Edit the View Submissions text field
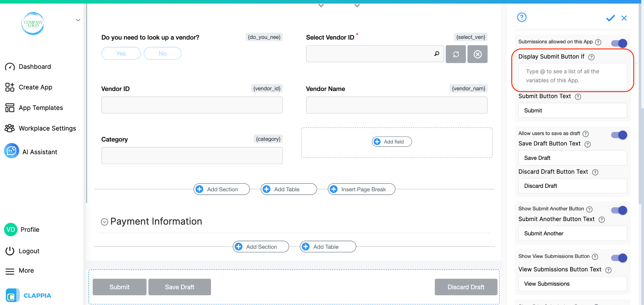 [x=573, y=284]
